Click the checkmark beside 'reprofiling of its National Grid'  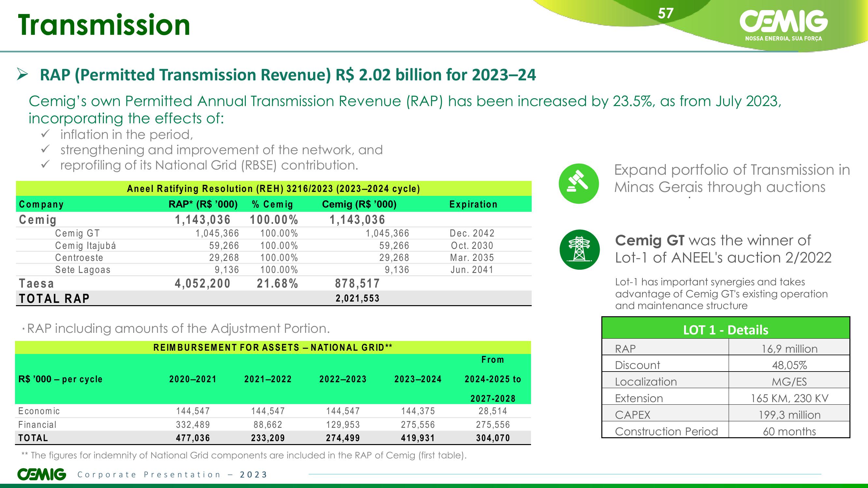pos(45,165)
